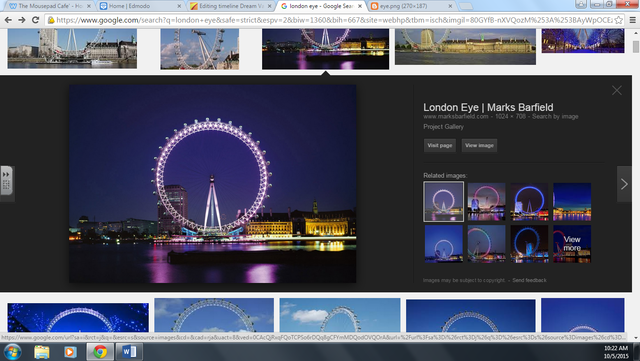Close the Home | Edmodo tab

[179, 6]
